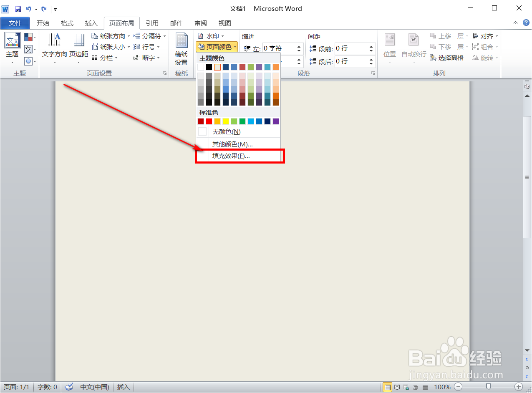Click the left indent value field 0 字符
This screenshot has height=393, width=532.
click(x=279, y=49)
